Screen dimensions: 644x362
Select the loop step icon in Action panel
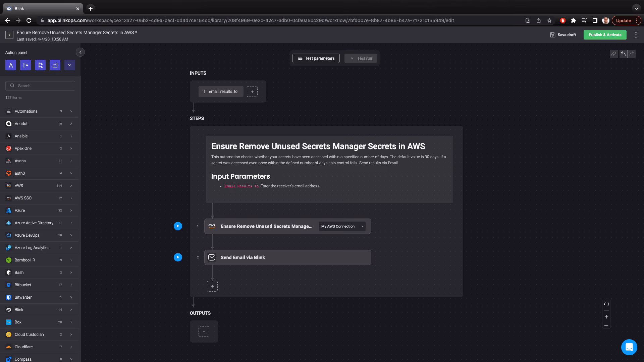(55, 65)
